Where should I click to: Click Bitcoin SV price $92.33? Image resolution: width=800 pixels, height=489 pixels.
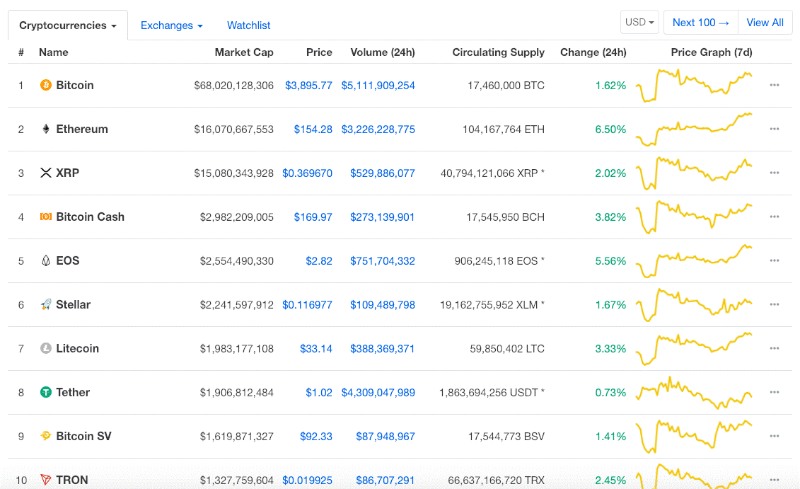316,436
